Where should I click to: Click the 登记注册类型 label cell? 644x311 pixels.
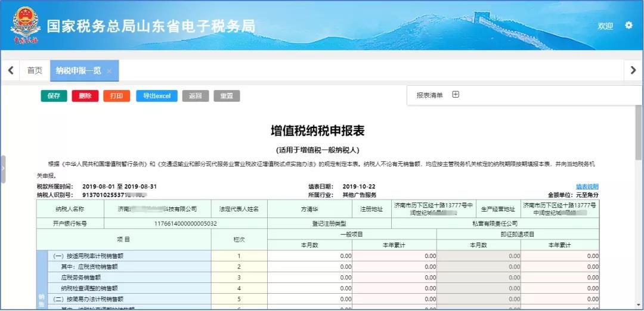click(329, 223)
